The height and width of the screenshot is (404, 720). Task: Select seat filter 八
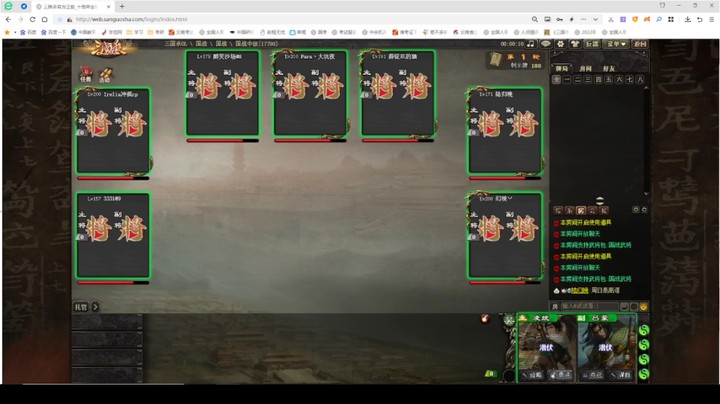[641, 79]
